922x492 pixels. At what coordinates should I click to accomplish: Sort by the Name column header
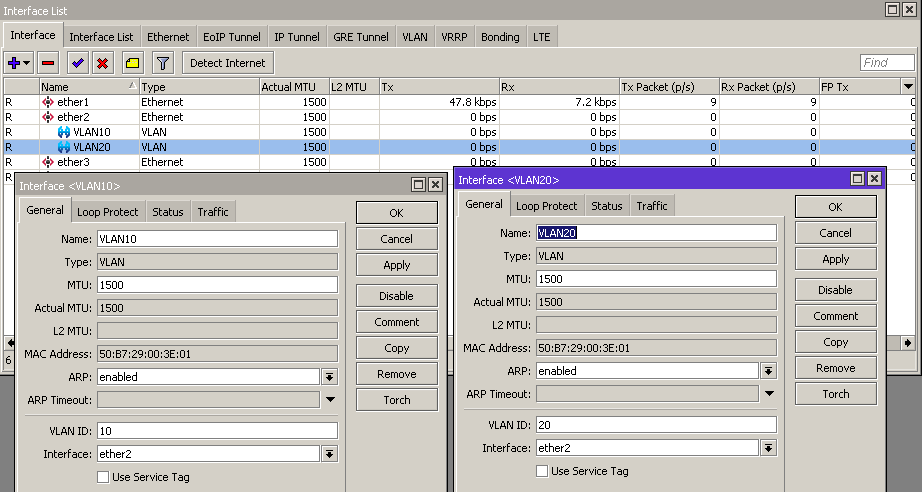click(89, 87)
